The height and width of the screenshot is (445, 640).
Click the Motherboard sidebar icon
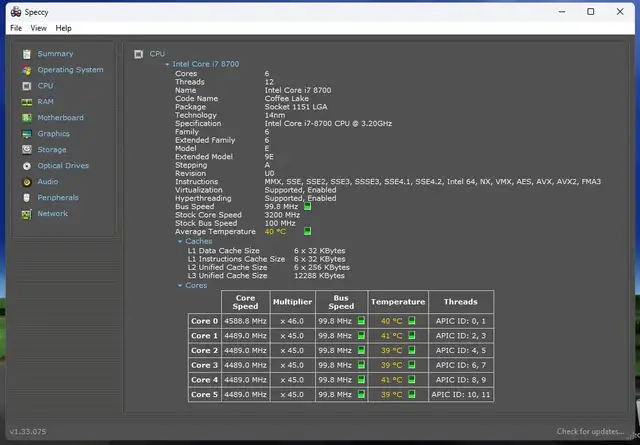(x=26, y=118)
